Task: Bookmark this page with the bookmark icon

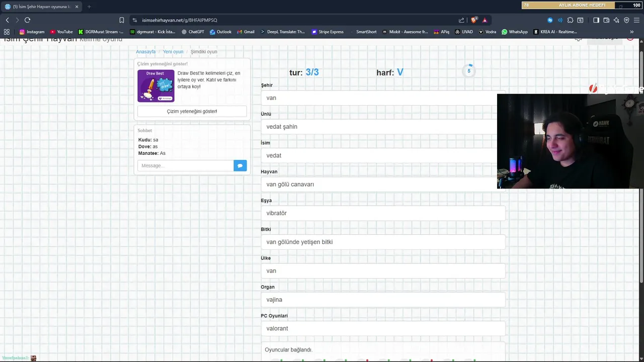Action: 122,20
